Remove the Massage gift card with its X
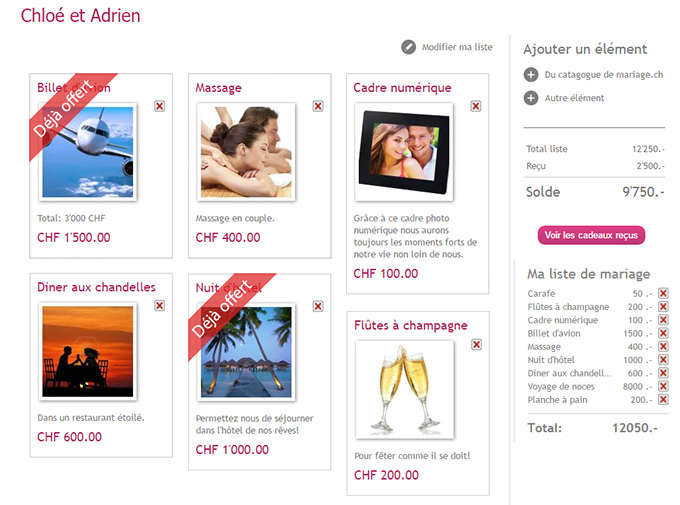680x505 pixels. pos(318,106)
